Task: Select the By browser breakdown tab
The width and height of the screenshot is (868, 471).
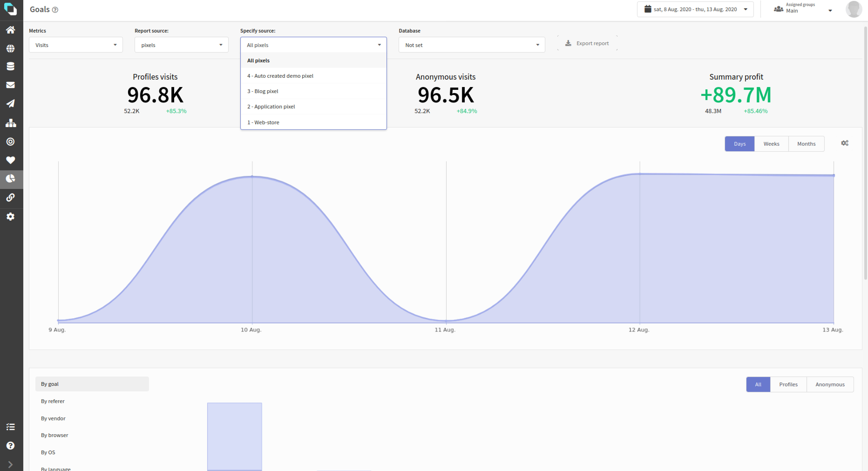Action: (x=92, y=435)
